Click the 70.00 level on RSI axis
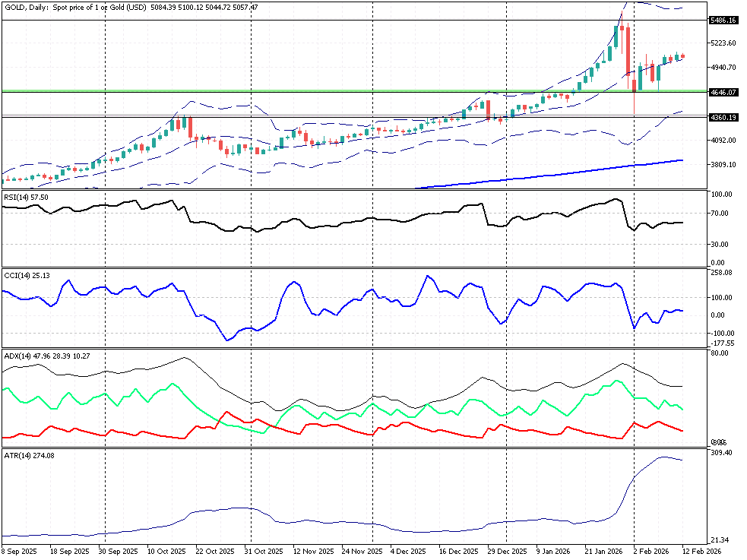The height and width of the screenshot is (560, 747). (721, 214)
